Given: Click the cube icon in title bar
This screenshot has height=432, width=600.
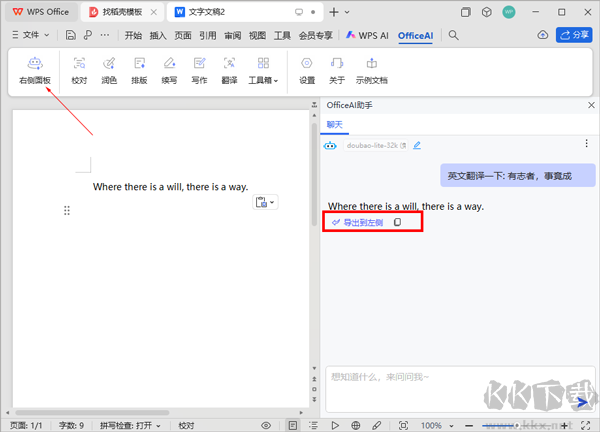Looking at the screenshot, I should pos(487,12).
